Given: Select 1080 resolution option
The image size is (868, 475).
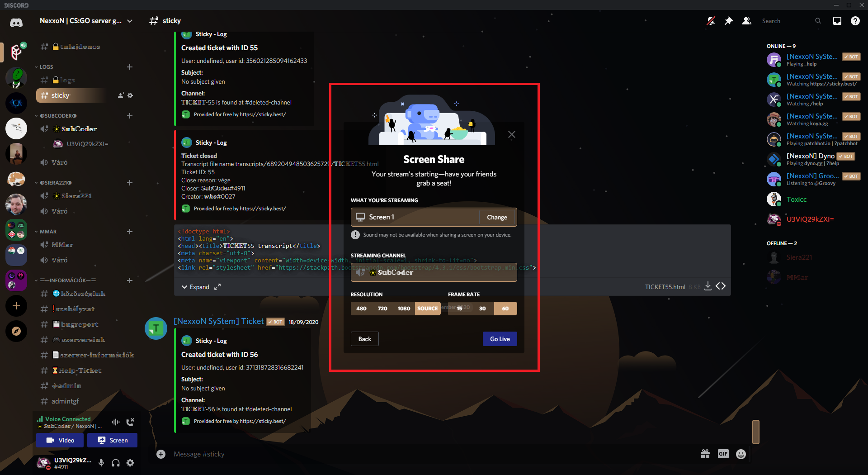Looking at the screenshot, I should pyautogui.click(x=404, y=309).
